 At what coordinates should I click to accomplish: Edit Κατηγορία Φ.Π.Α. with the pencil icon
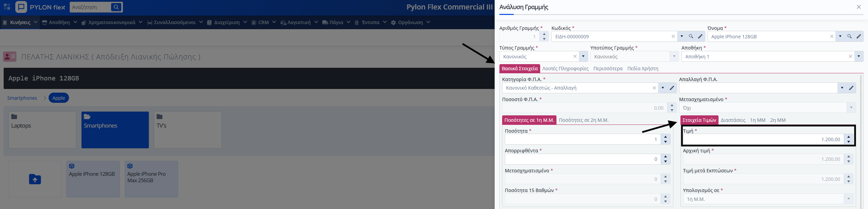(672, 88)
